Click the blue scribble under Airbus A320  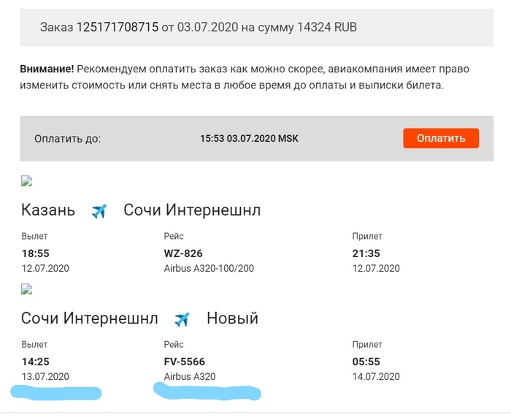click(207, 392)
